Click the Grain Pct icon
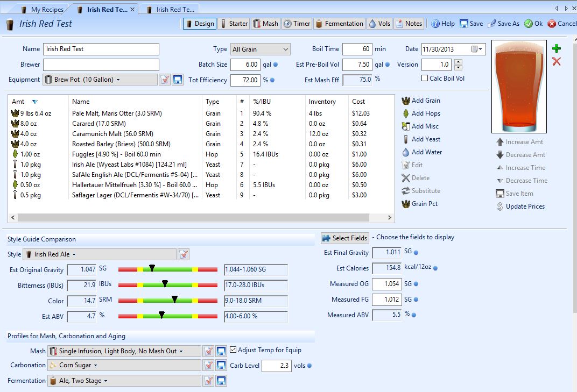Viewport: 577px width, 392px height. coord(406,204)
